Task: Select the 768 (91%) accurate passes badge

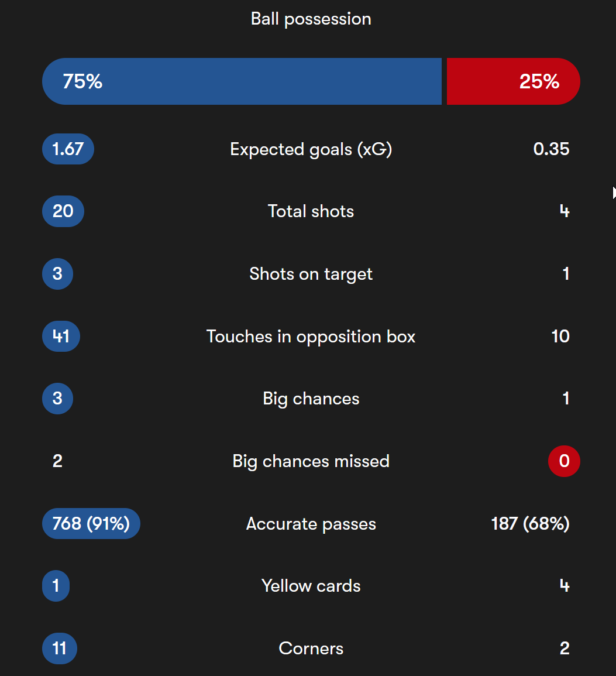Action: coord(91,523)
